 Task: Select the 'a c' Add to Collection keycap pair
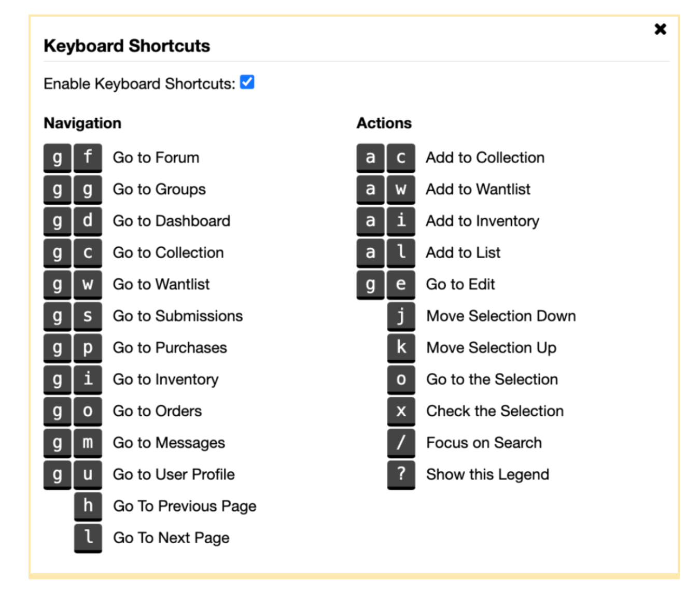click(x=385, y=158)
